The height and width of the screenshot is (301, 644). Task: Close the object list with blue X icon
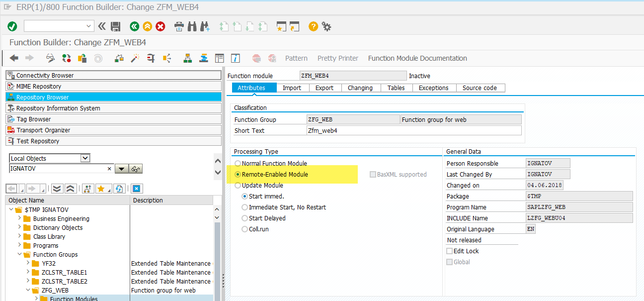[x=137, y=189]
